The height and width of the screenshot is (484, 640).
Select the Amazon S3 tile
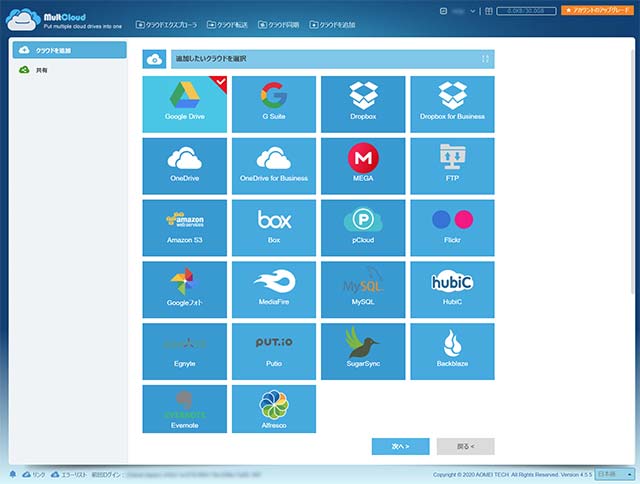pos(184,228)
